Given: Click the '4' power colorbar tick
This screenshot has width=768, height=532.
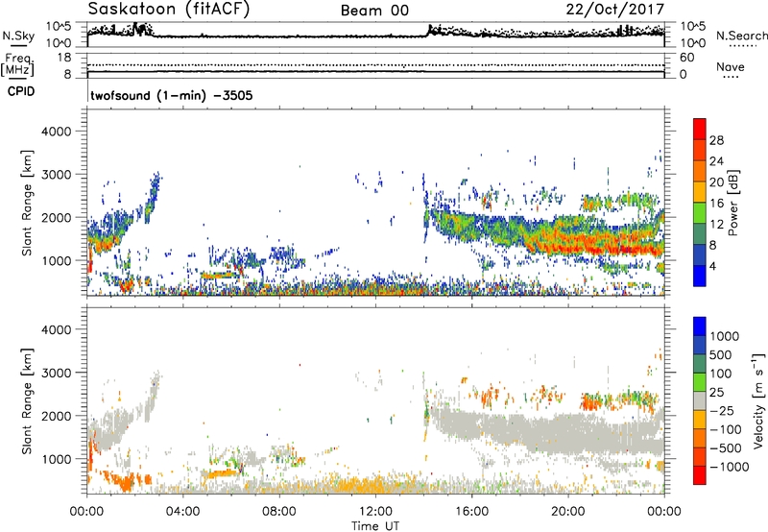Looking at the screenshot, I should 713,266.
